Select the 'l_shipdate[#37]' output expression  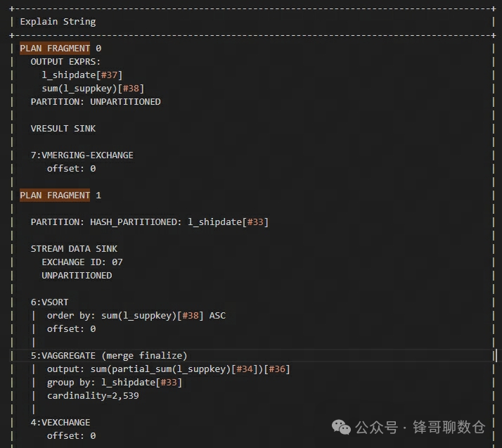tap(82, 75)
